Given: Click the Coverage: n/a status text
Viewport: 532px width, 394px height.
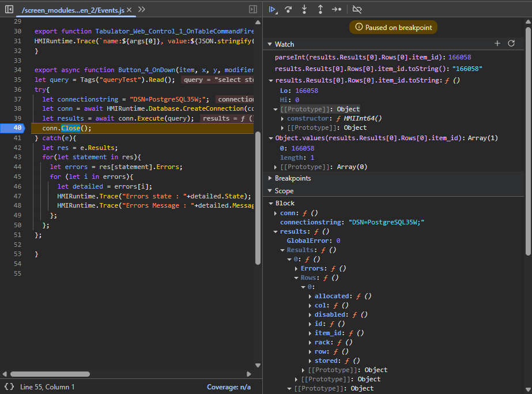Looking at the screenshot, I should tap(229, 387).
